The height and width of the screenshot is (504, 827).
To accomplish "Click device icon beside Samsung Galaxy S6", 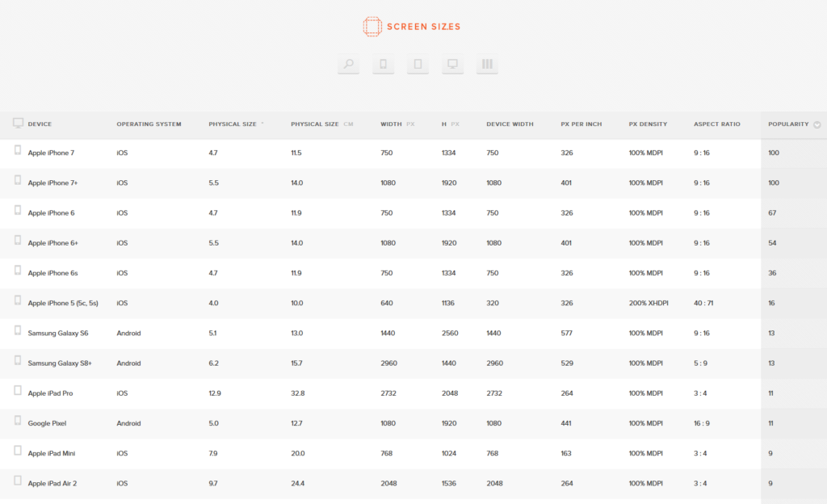I will (18, 331).
